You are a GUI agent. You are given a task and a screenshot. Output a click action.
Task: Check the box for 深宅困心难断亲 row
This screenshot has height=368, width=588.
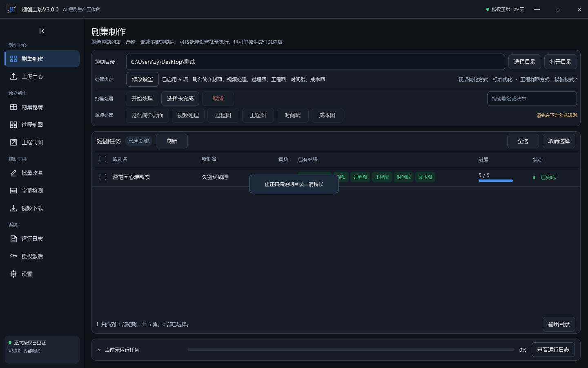click(x=103, y=177)
